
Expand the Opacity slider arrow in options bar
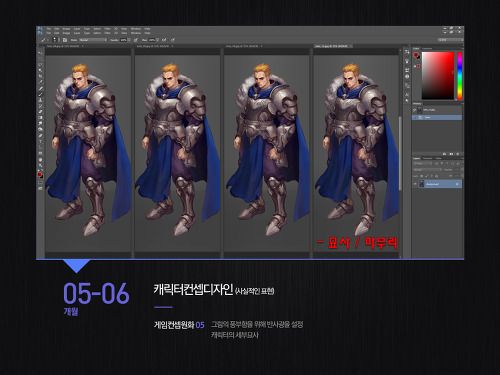129,40
